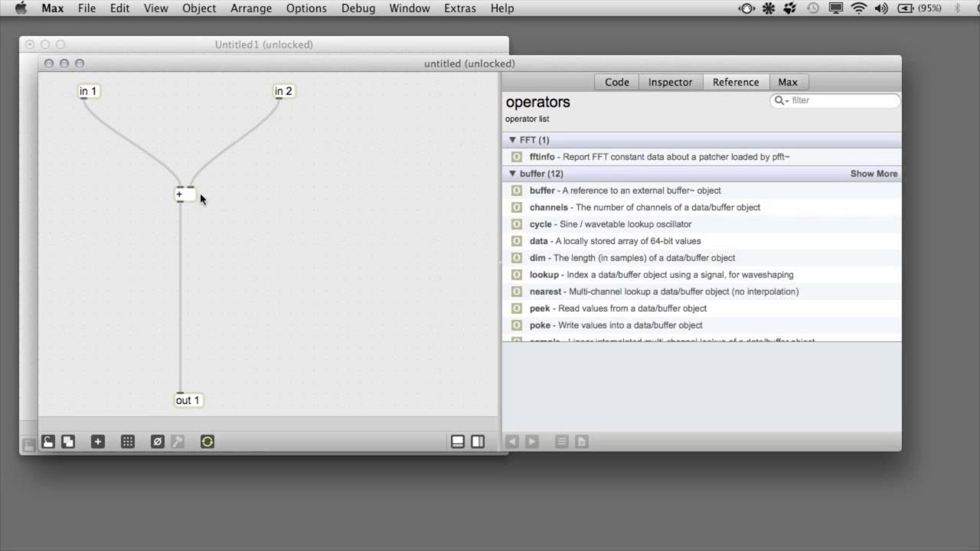Open the Max sidebar tab
980x551 pixels.
point(788,82)
